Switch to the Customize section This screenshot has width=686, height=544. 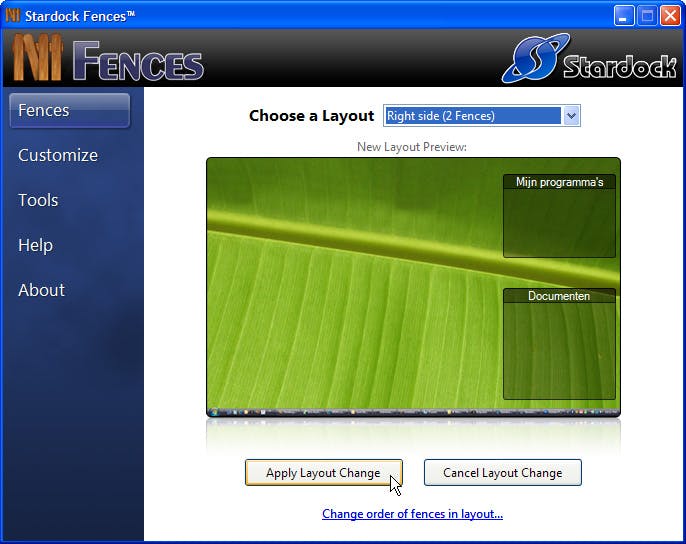58,155
